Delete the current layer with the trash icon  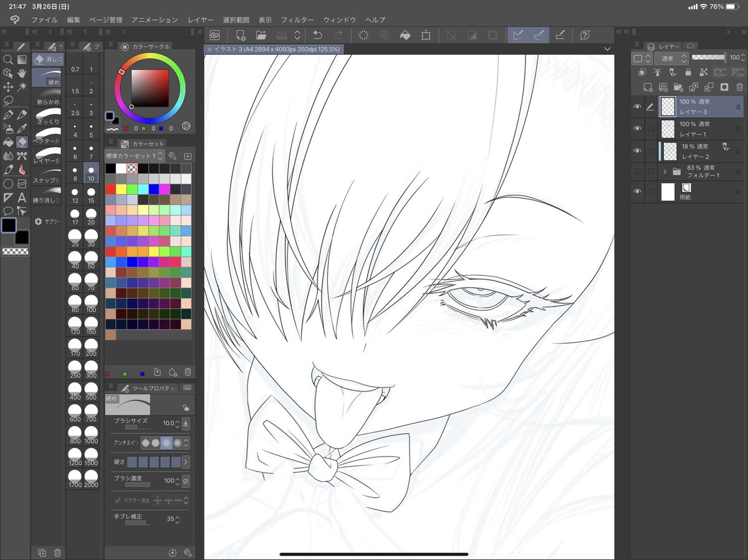coord(739,88)
